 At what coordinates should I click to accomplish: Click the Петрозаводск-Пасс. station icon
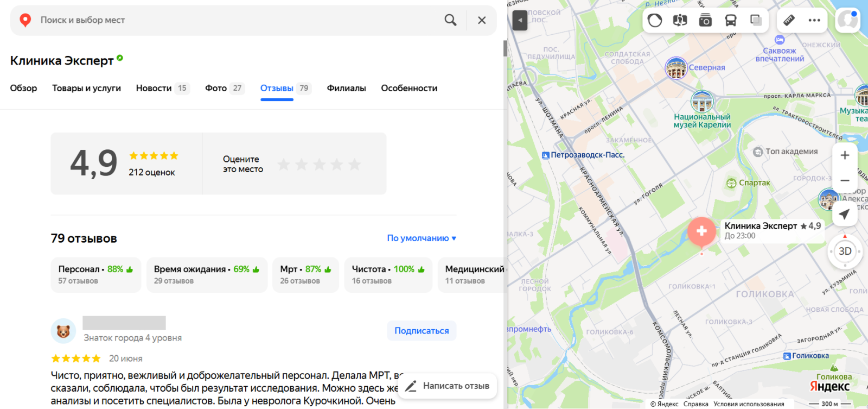546,155
